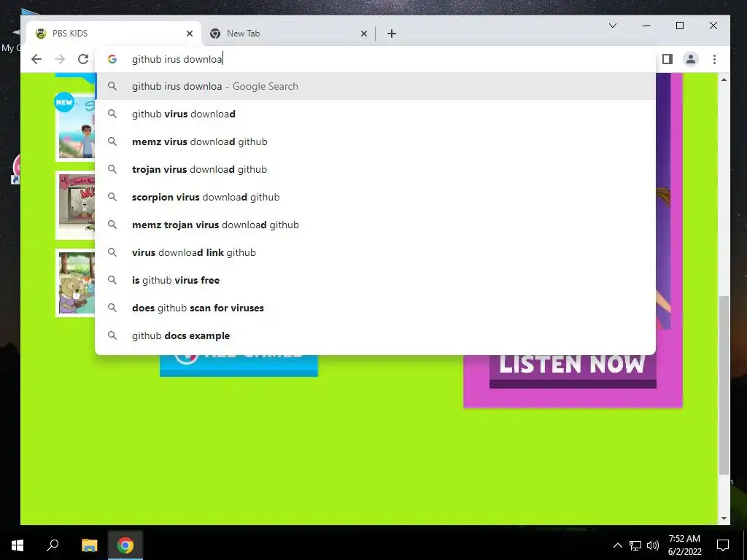Click the Google icon in address bar

112,59
